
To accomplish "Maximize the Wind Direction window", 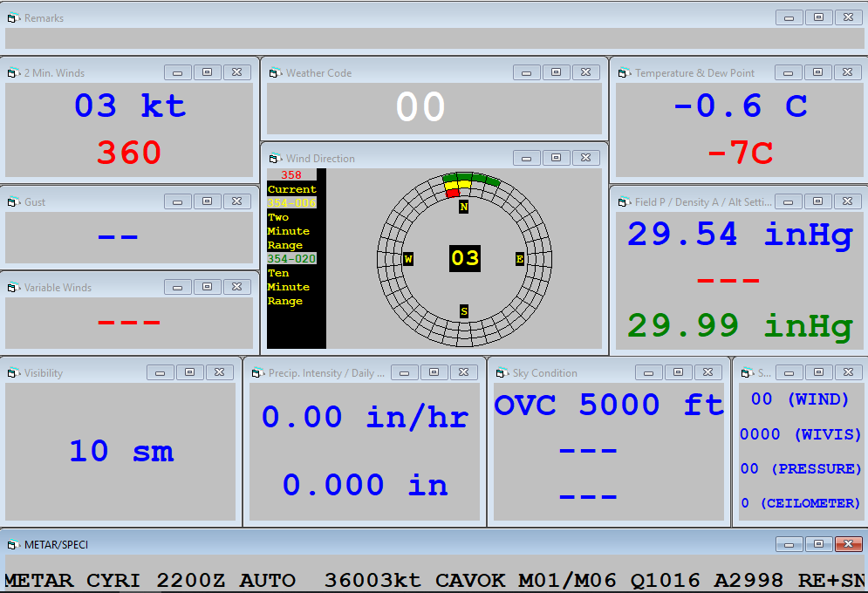I will point(556,158).
